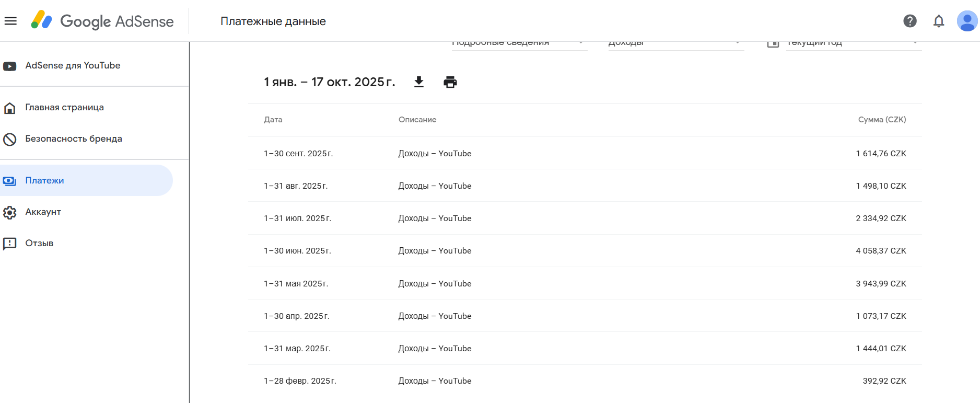Click Доходы – YouTube in the February row
This screenshot has width=980, height=403.
(x=435, y=381)
